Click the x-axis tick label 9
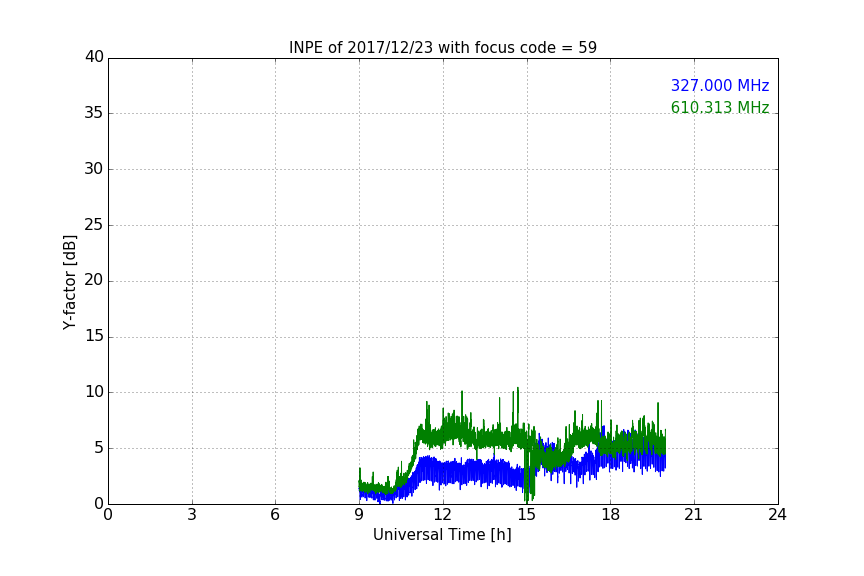 [x=359, y=515]
